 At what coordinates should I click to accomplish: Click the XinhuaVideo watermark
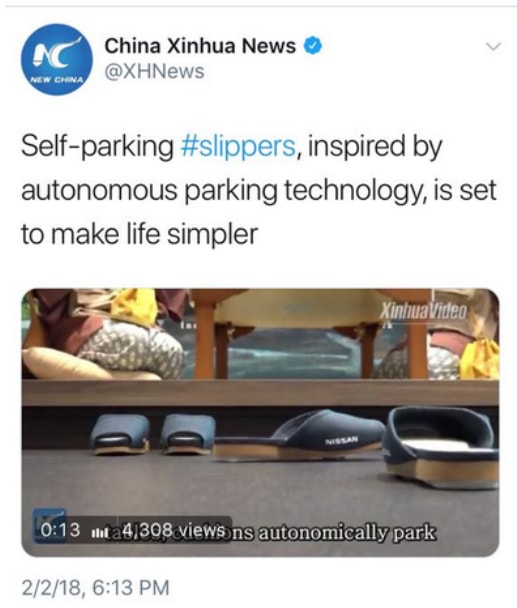424,311
